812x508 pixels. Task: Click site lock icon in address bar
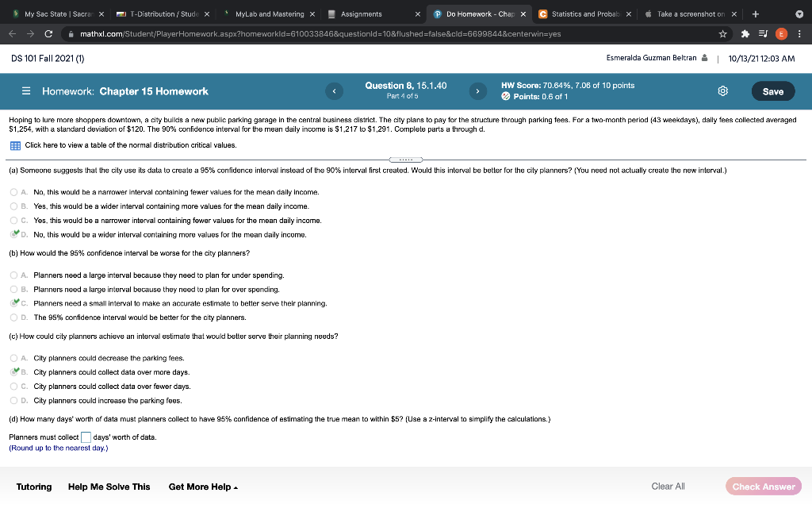71,33
